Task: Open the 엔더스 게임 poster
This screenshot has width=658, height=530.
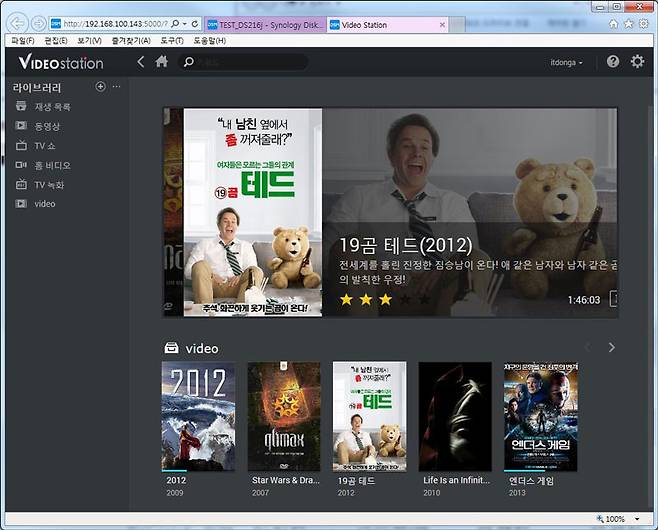Action: (x=541, y=416)
